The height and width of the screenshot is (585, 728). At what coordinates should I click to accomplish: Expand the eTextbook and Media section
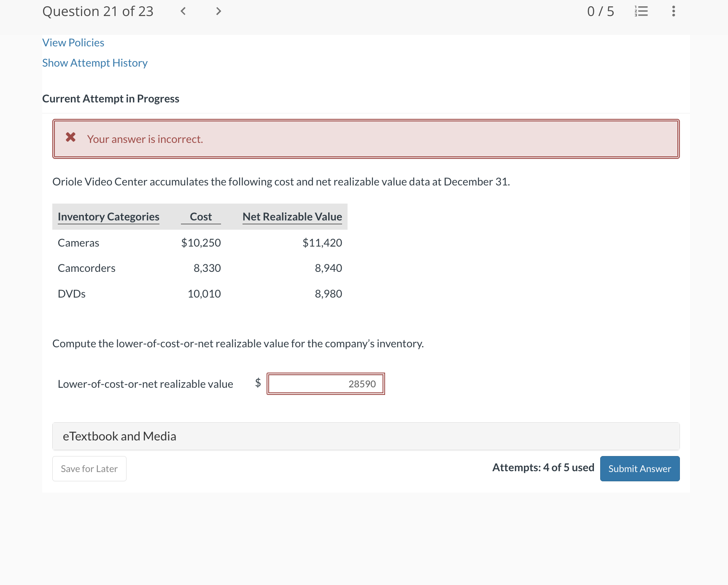[366, 436]
